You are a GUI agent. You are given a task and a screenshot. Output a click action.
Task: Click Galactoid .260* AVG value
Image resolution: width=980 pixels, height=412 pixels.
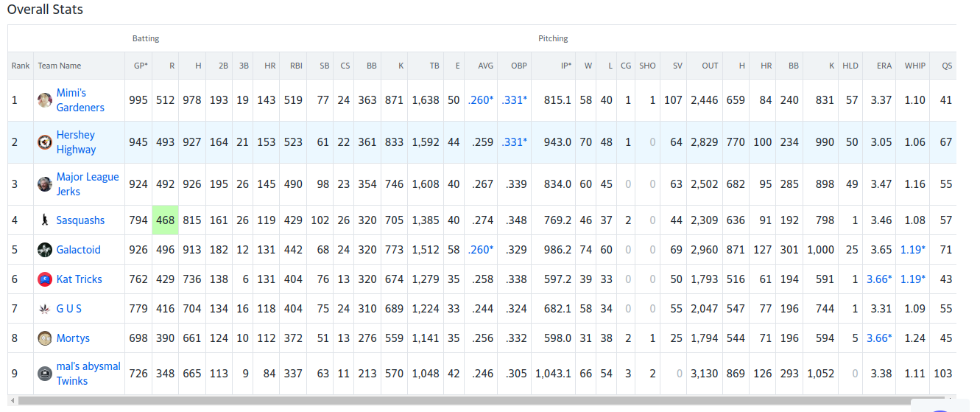(x=481, y=250)
